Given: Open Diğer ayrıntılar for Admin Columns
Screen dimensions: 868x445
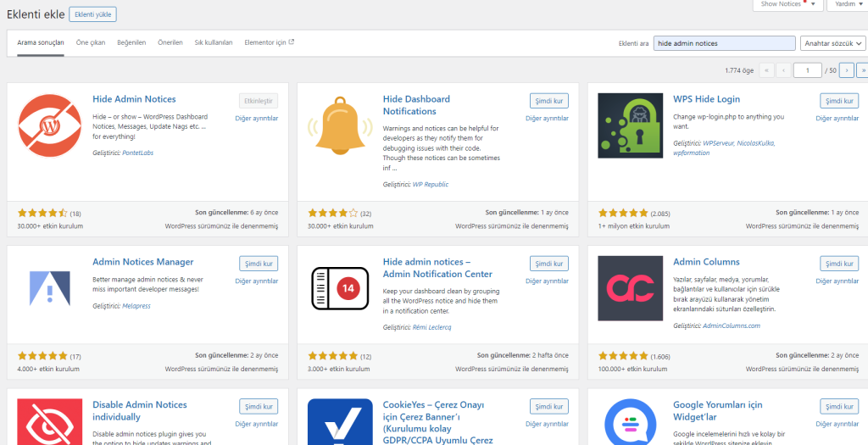Looking at the screenshot, I should (837, 281).
